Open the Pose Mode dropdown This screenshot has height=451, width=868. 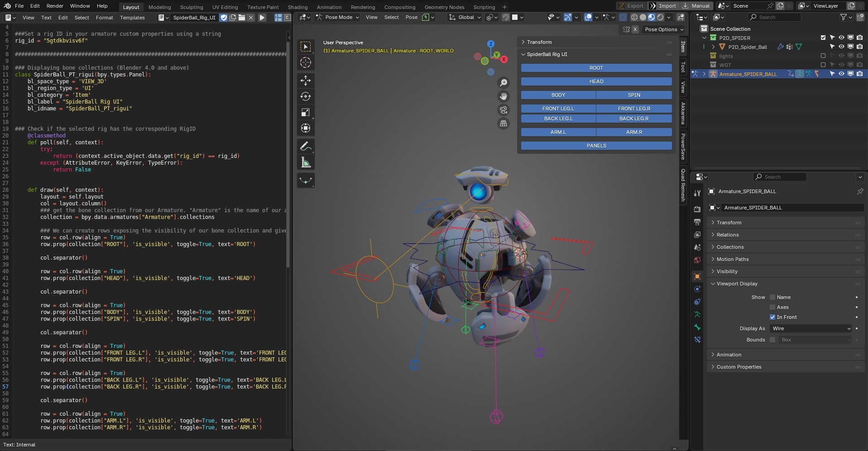click(x=337, y=17)
